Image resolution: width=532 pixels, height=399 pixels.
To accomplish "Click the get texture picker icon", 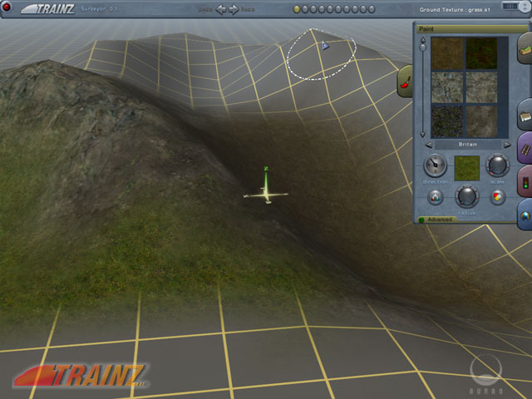I will click(x=435, y=197).
